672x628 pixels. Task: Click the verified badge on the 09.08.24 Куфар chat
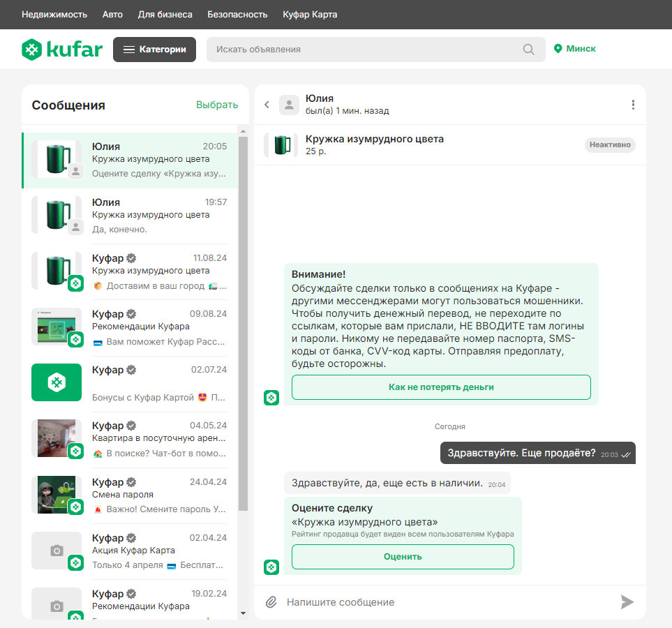click(x=132, y=314)
